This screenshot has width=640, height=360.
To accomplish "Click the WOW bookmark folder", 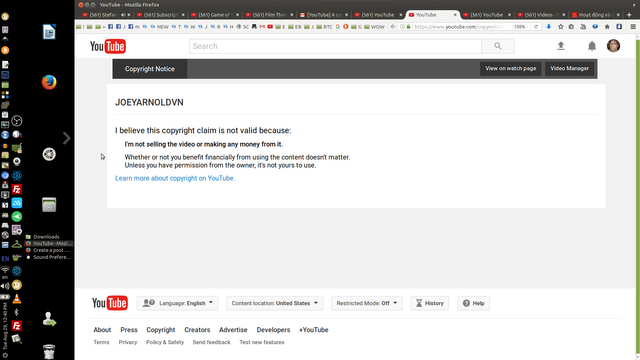I will [x=375, y=27].
